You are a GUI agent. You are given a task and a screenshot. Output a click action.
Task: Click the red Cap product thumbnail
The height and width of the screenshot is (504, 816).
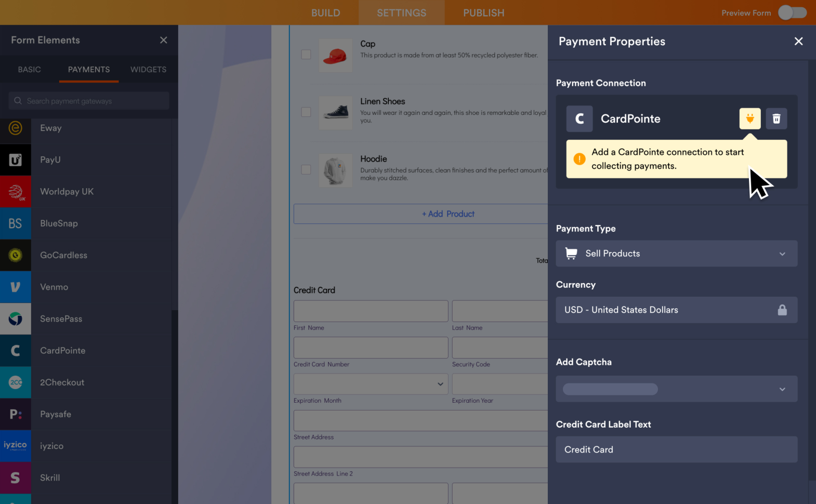click(x=335, y=55)
